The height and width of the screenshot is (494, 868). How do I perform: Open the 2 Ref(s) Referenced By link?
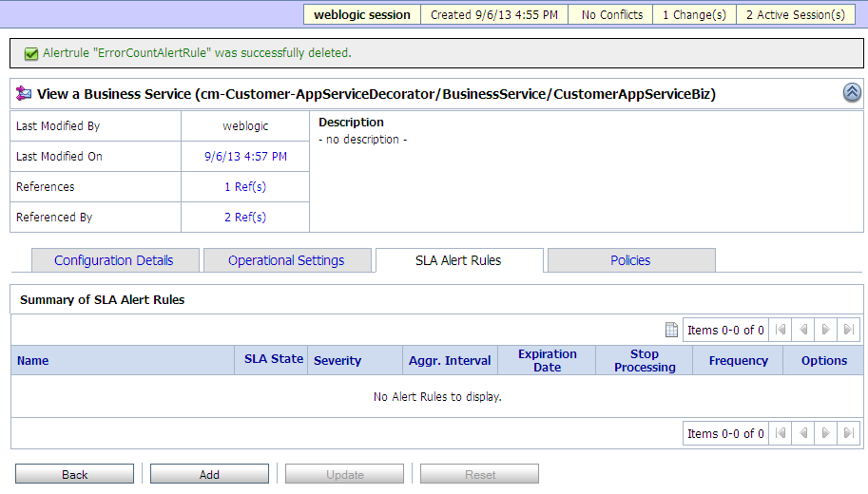tap(245, 218)
